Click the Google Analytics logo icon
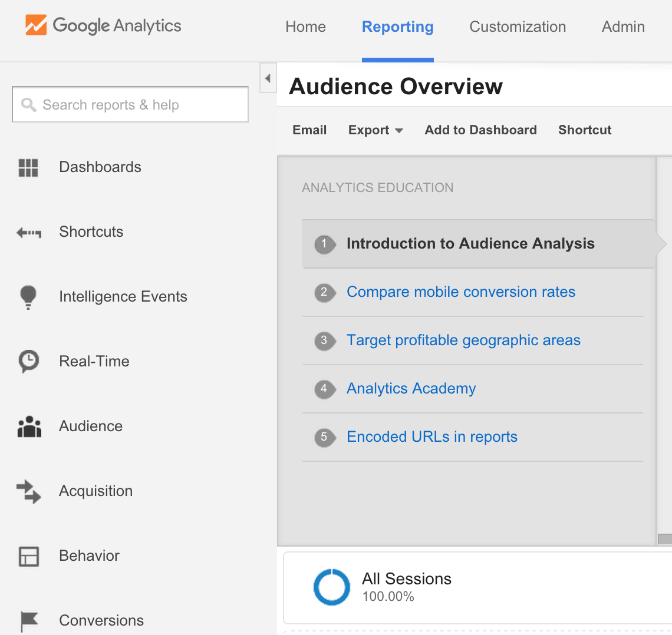Screen dimensions: 672x635 36,25
